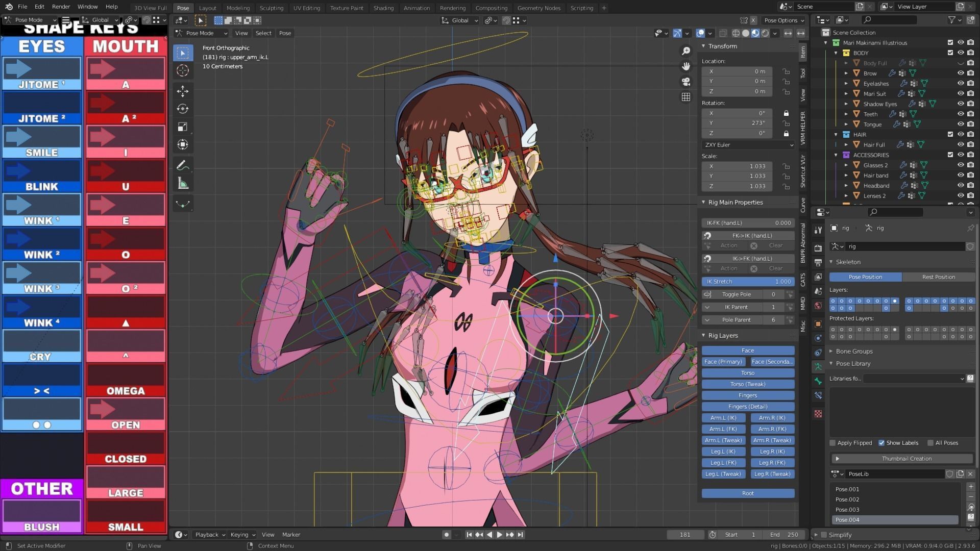Image resolution: width=980 pixels, height=551 pixels.
Task: Toggle camera view icon
Action: [x=686, y=82]
